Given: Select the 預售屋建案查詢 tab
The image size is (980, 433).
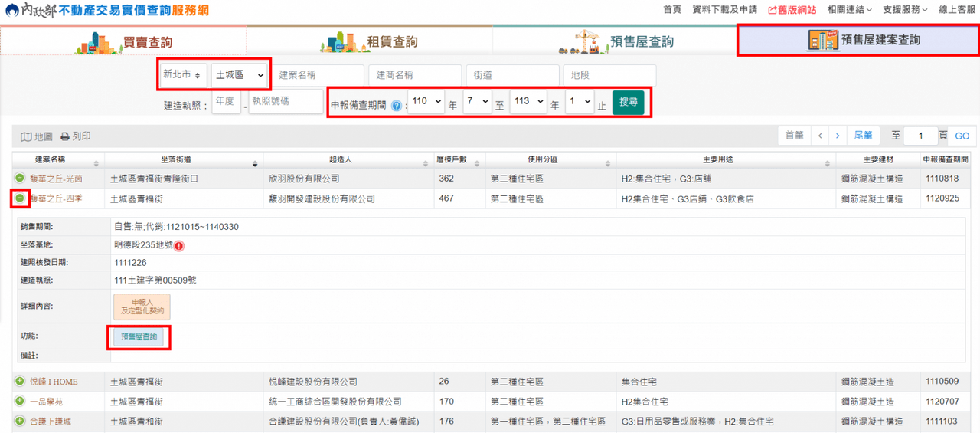Looking at the screenshot, I should pyautogui.click(x=858, y=40).
